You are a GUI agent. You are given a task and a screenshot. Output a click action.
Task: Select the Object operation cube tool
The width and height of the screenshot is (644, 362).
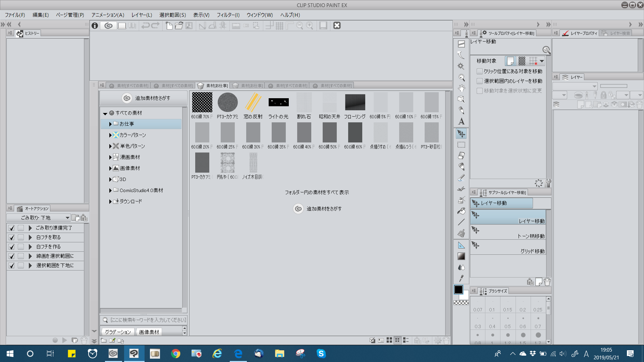(462, 100)
